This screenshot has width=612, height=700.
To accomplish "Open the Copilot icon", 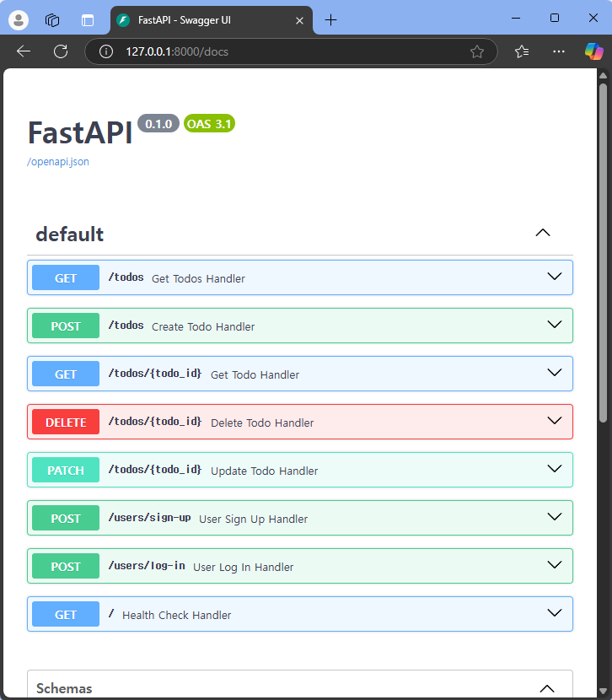I will coord(594,51).
